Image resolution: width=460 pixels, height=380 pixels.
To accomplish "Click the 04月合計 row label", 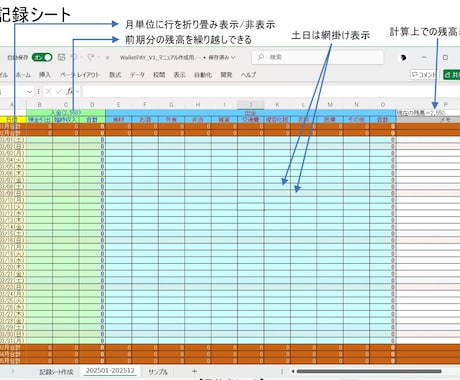I will click(x=13, y=354).
